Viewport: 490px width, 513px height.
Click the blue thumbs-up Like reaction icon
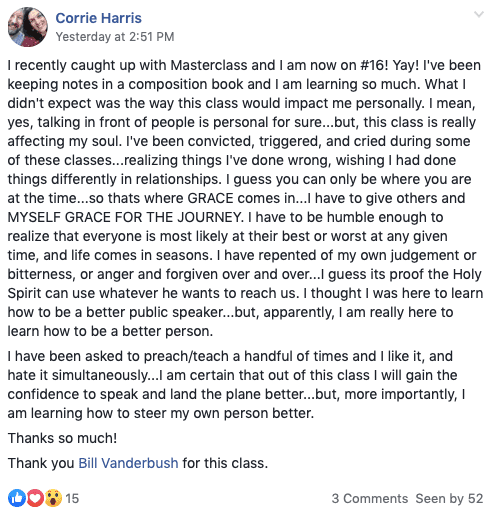coord(17,498)
